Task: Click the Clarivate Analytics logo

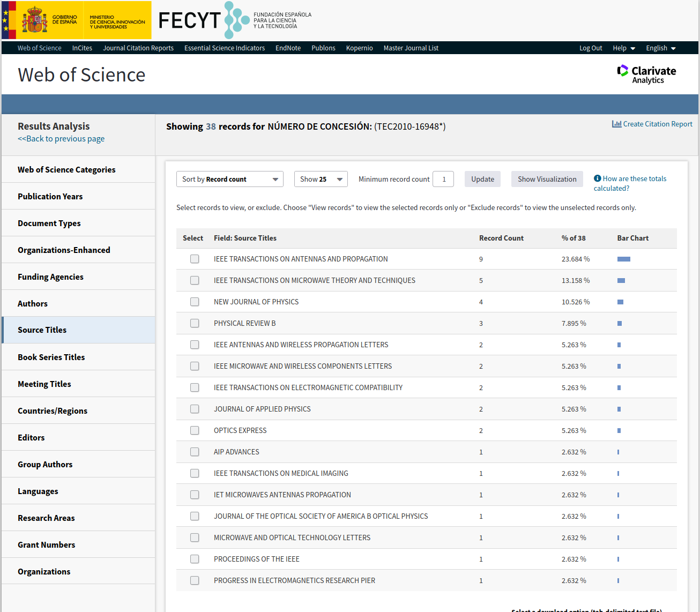Action: 646,74
